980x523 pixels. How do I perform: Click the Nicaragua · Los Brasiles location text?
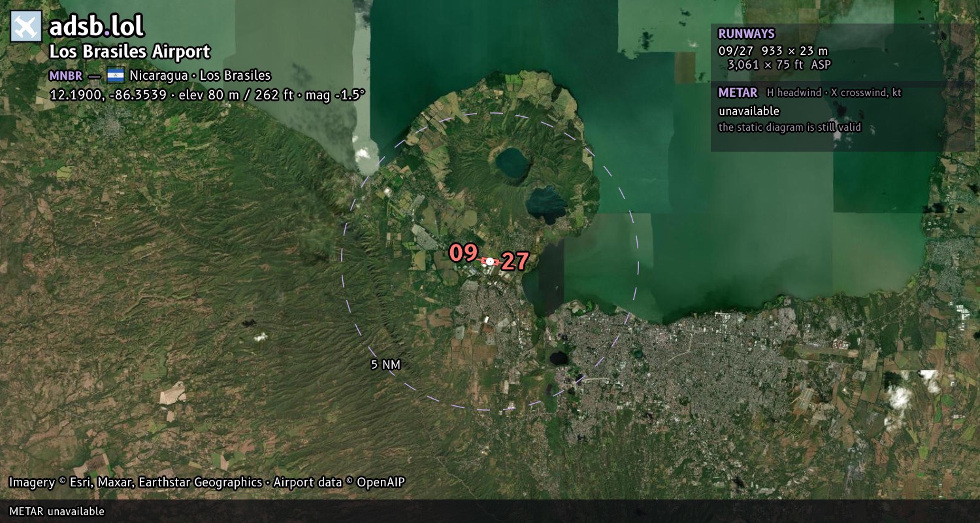click(x=200, y=75)
